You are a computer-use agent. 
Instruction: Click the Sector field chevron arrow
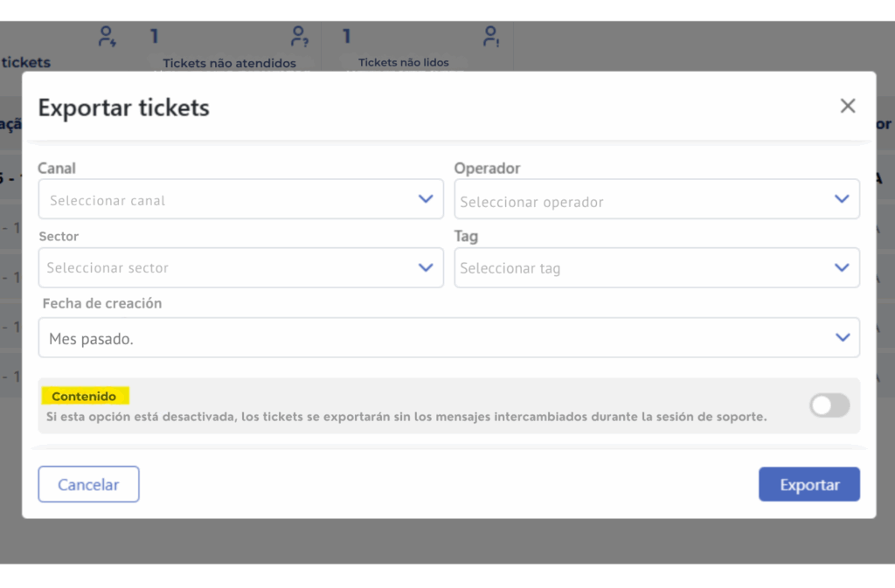point(426,267)
